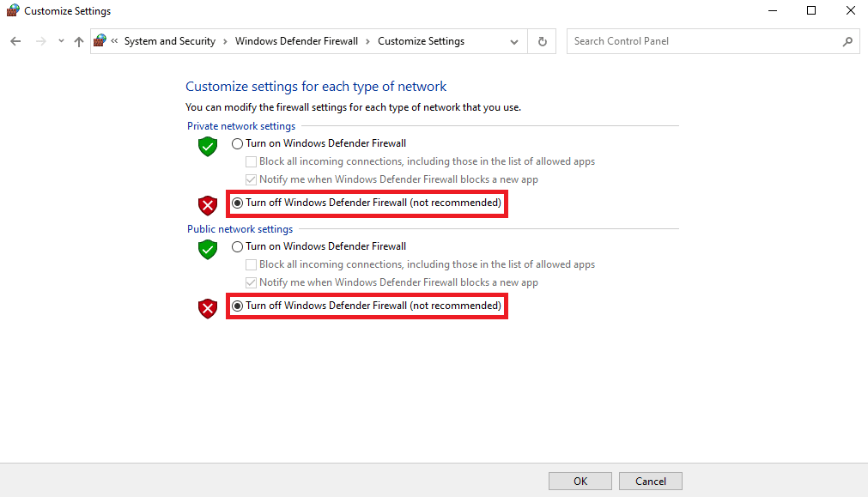Go up one level with the Up arrow
The width and height of the screenshot is (868, 497).
point(79,41)
